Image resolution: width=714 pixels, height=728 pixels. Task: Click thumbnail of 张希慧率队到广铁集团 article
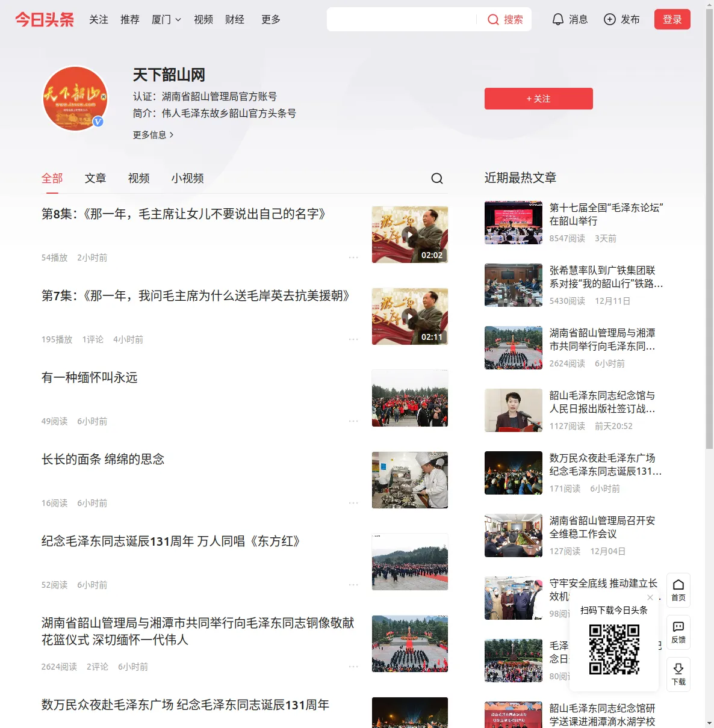point(514,285)
